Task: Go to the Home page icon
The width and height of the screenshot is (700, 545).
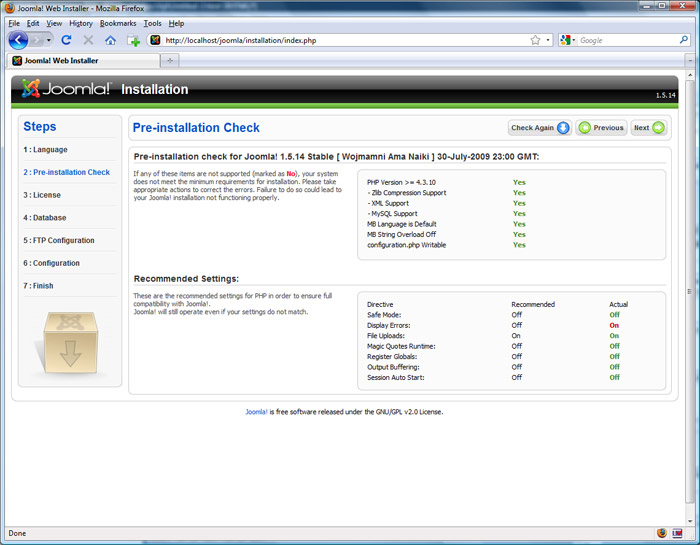Action: pos(110,41)
